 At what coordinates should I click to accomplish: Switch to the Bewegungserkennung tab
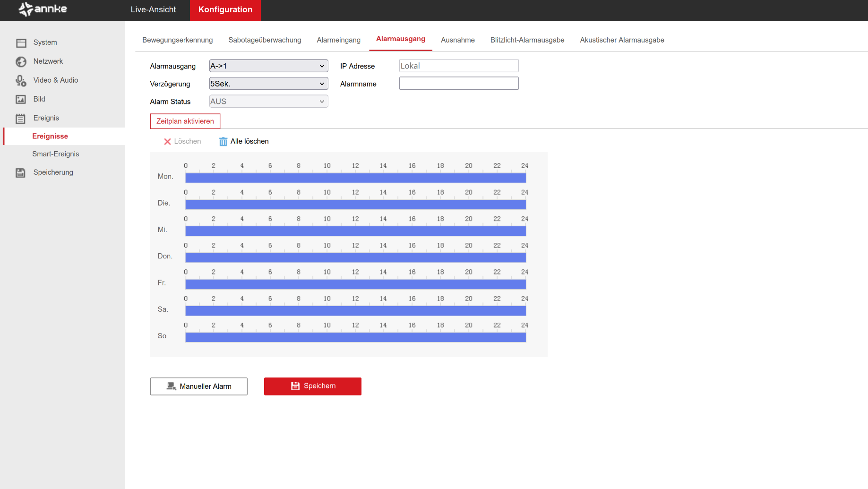click(177, 40)
